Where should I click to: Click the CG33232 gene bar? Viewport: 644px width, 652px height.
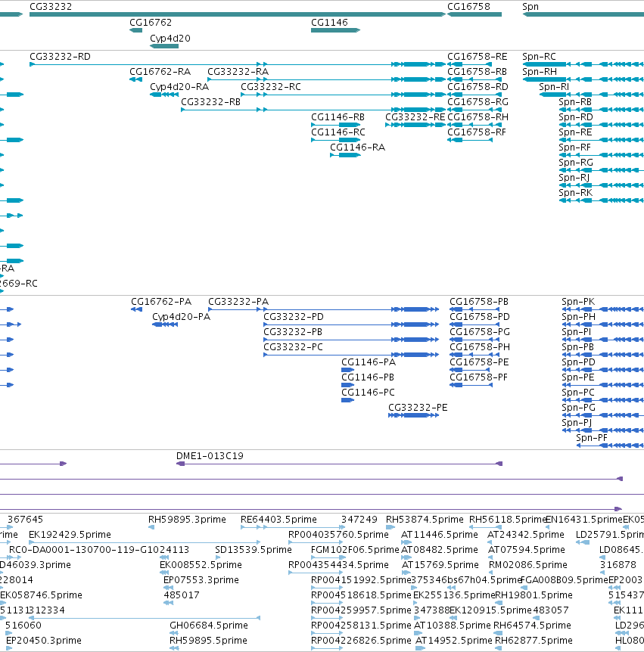click(x=238, y=14)
